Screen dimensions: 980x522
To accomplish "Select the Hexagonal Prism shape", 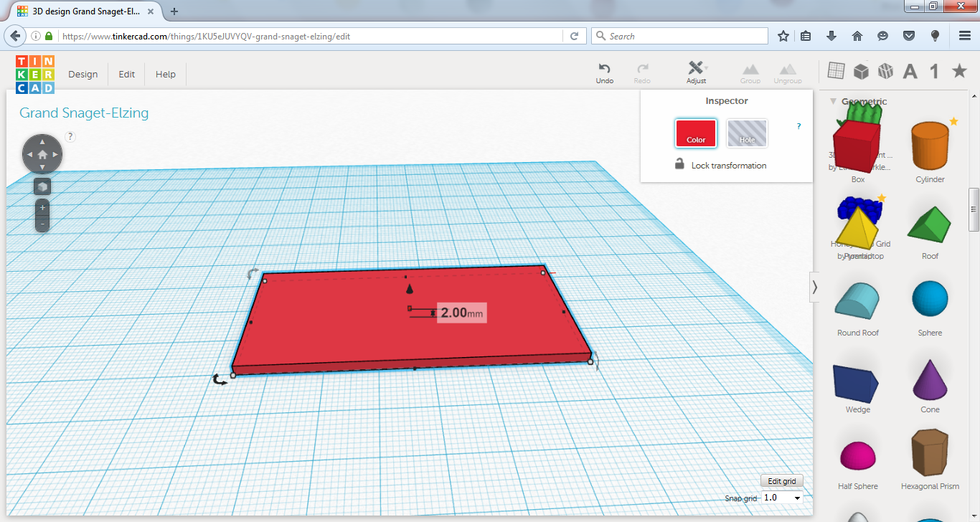I will pos(930,453).
